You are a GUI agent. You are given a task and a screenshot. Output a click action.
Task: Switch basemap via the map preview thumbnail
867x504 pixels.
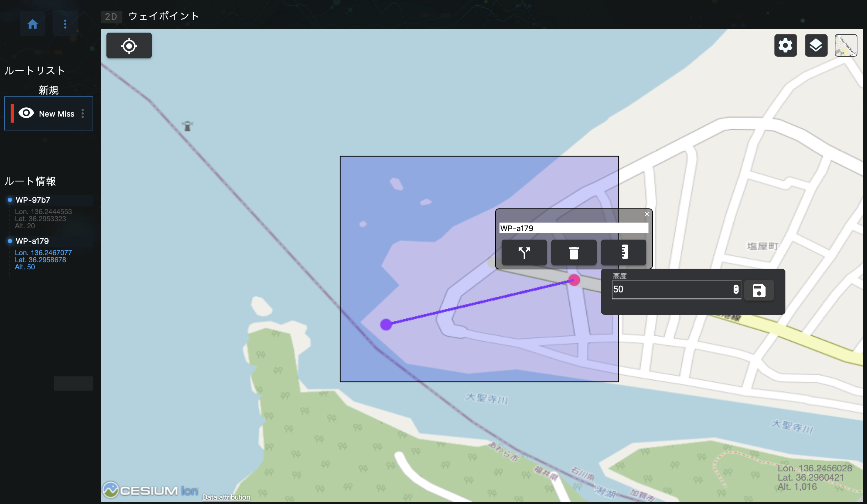845,45
